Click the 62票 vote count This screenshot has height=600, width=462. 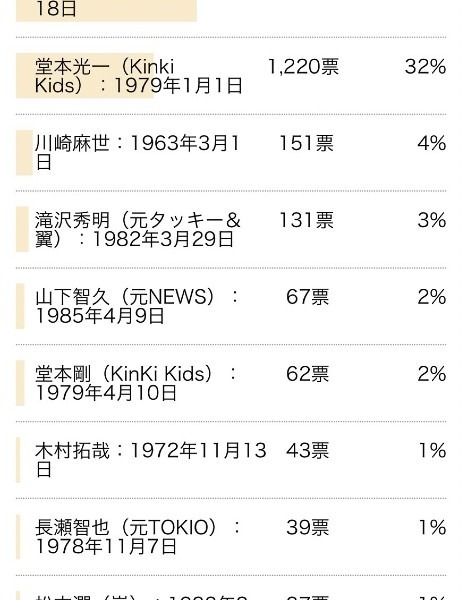click(x=307, y=374)
